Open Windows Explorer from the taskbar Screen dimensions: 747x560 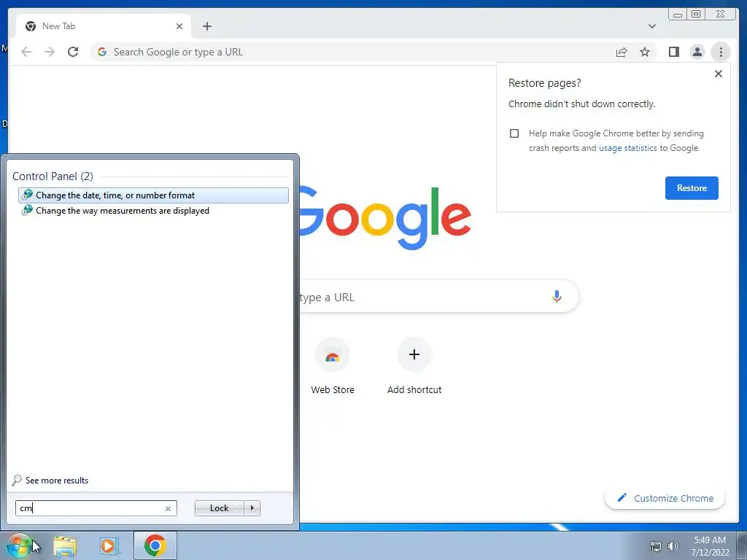coord(65,545)
